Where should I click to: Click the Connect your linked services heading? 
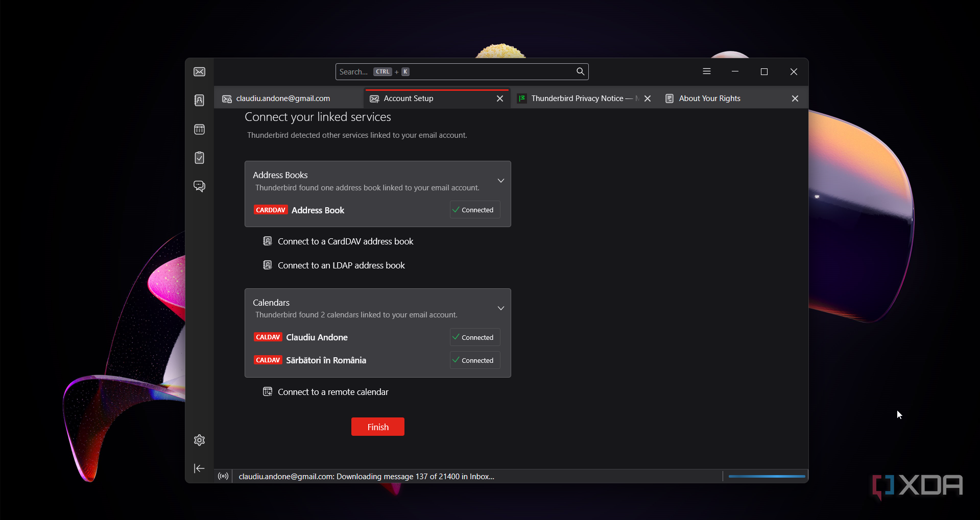click(x=318, y=117)
